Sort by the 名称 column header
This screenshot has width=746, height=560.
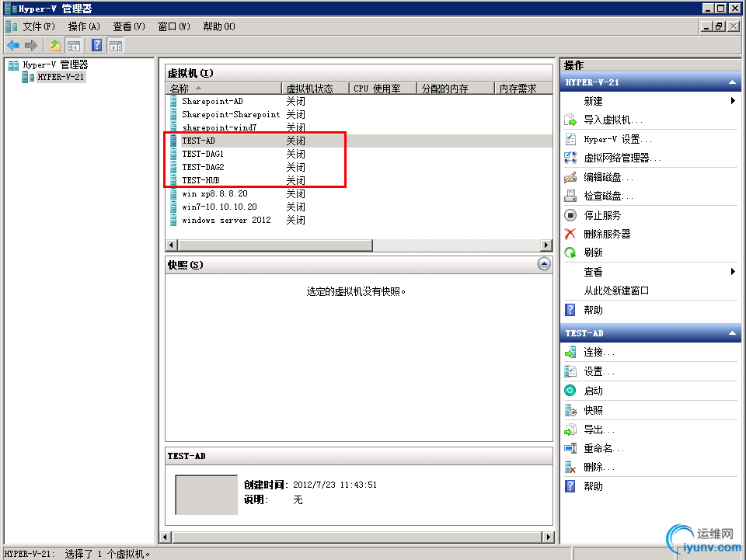click(x=224, y=89)
